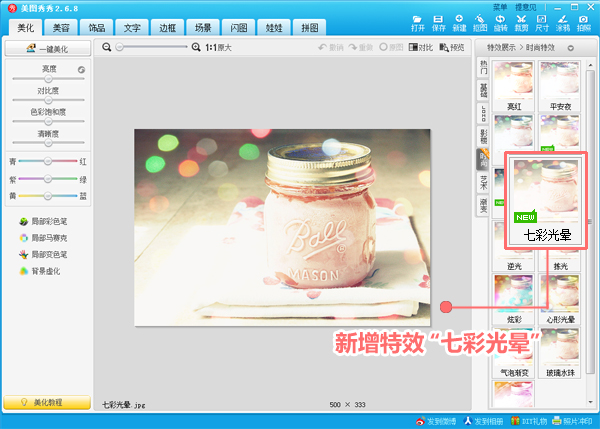The image size is (600, 429).
Task: Toggle the 预览 preview button
Action: [451, 47]
